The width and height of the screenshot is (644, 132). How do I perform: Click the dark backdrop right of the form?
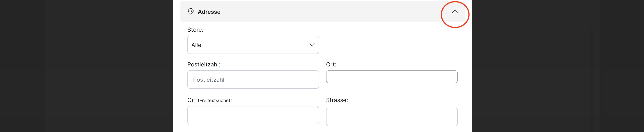558,66
